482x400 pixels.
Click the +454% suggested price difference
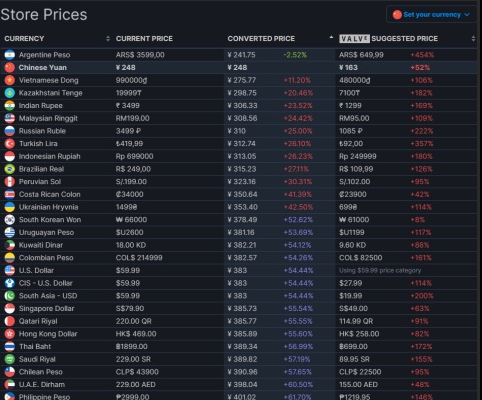tap(422, 55)
